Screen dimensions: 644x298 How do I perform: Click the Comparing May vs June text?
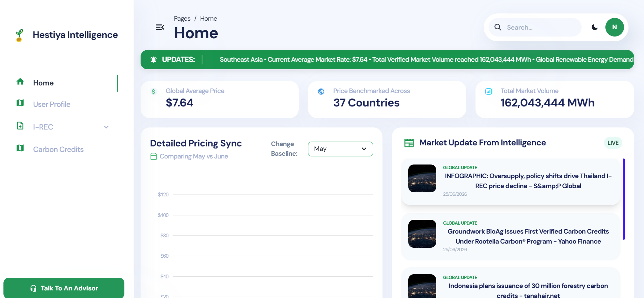pos(194,156)
